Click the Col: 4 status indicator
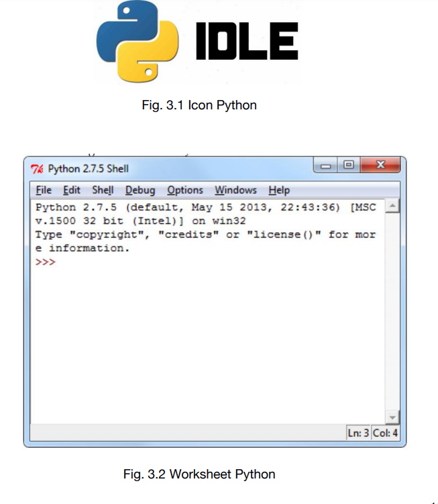The width and height of the screenshot is (438, 504). (386, 433)
